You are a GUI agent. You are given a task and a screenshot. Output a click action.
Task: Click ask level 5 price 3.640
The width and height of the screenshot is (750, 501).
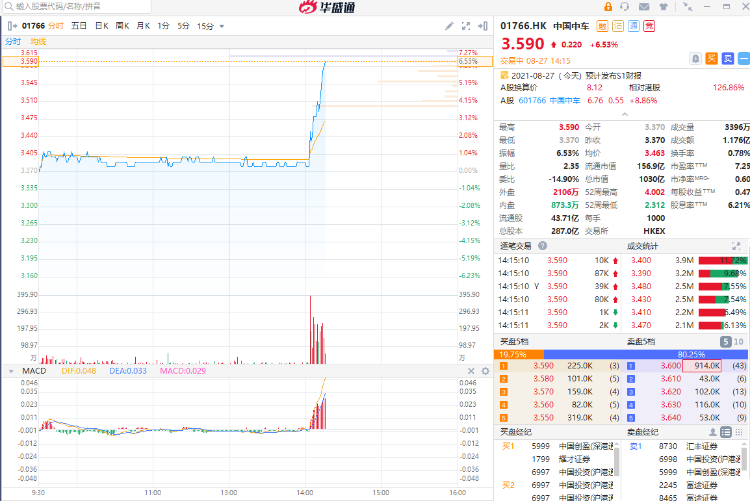[671, 417]
